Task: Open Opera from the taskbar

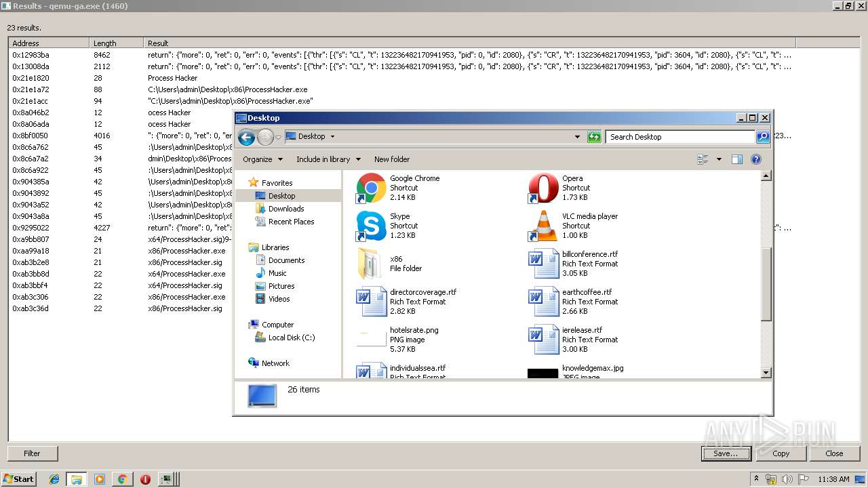Action: (145, 479)
